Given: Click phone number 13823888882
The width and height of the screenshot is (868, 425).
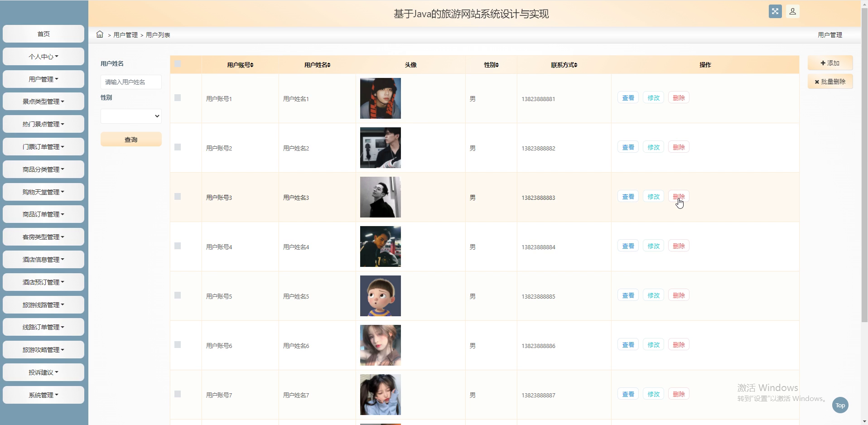Looking at the screenshot, I should coord(538,148).
